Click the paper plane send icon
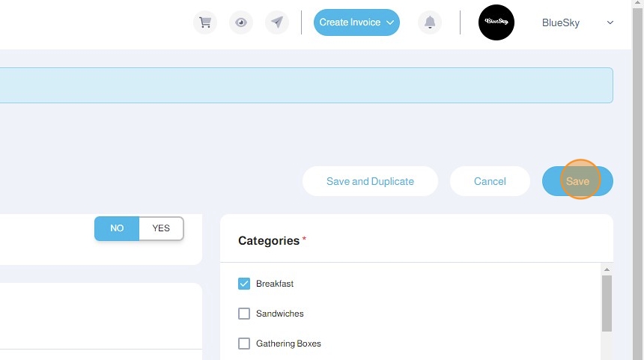This screenshot has width=644, height=360. click(x=277, y=22)
